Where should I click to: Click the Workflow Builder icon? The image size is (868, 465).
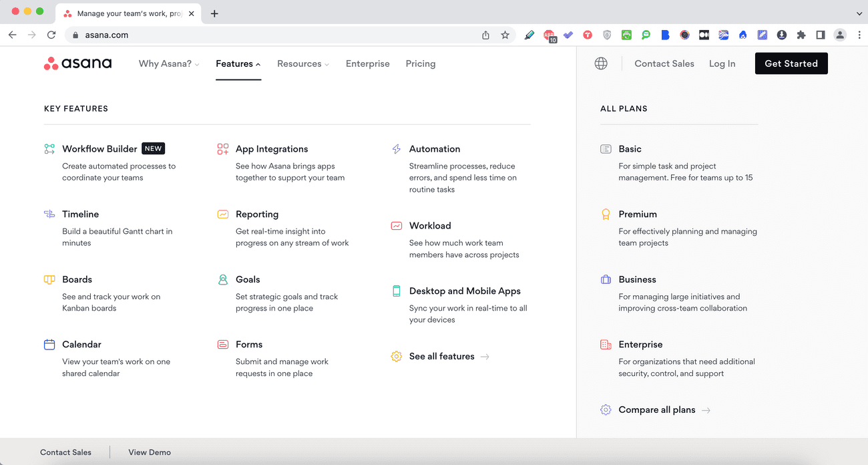tap(49, 149)
